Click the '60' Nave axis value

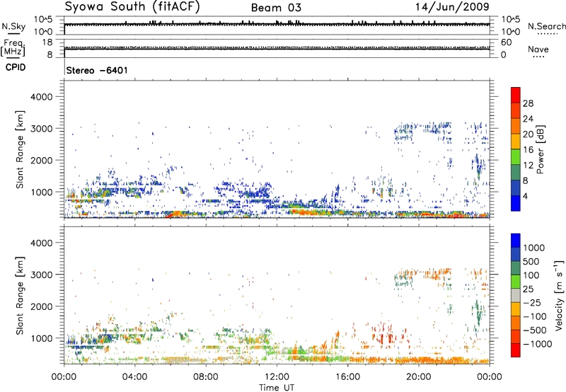coord(506,42)
